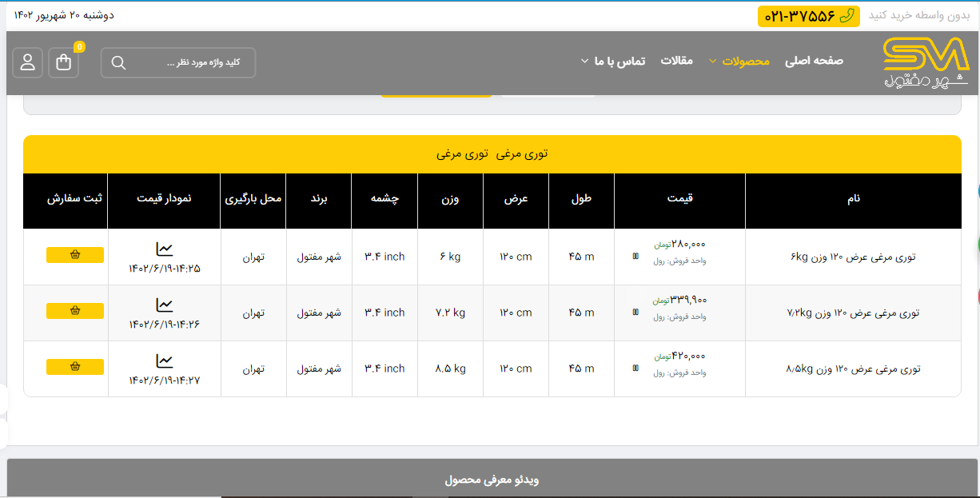Add 7.2kg chicken mesh to order basket
The image size is (980, 498).
point(75,311)
